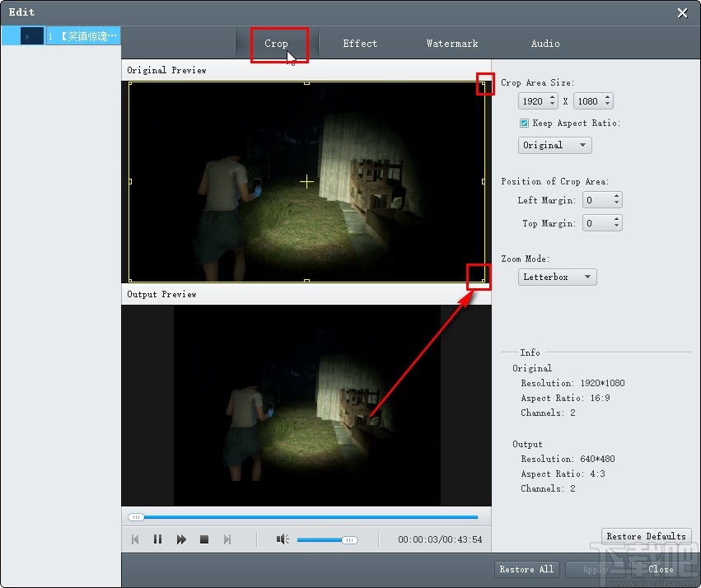The height and width of the screenshot is (588, 701).
Task: Click the volume slider handle
Action: click(x=349, y=540)
